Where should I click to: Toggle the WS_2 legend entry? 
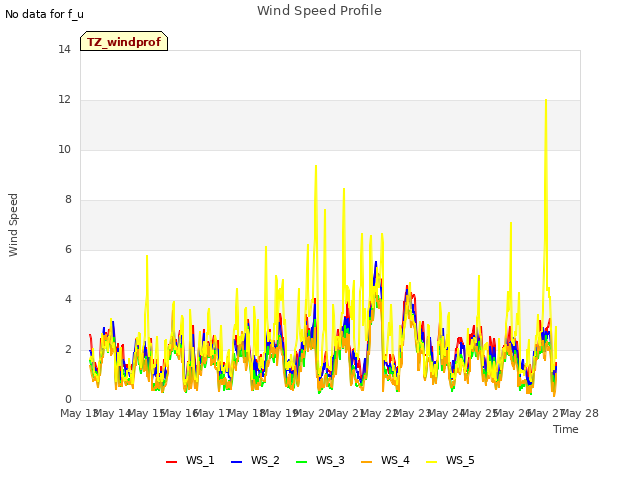[256, 460]
